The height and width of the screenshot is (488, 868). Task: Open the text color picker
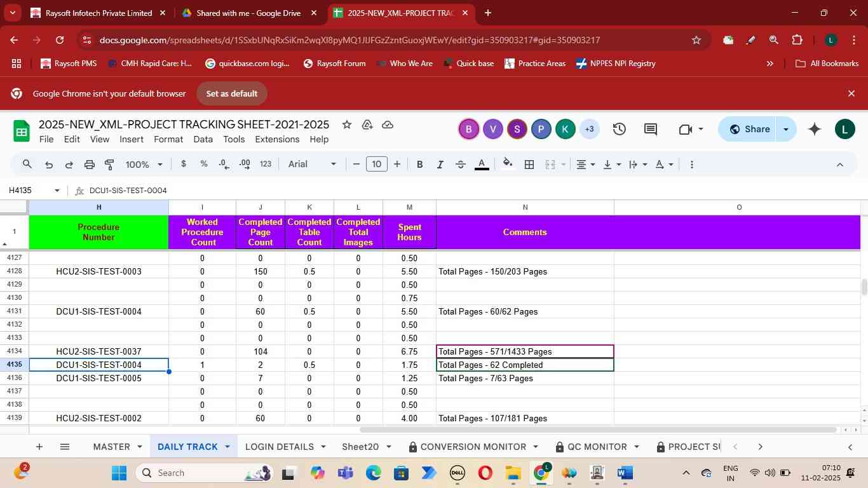482,164
